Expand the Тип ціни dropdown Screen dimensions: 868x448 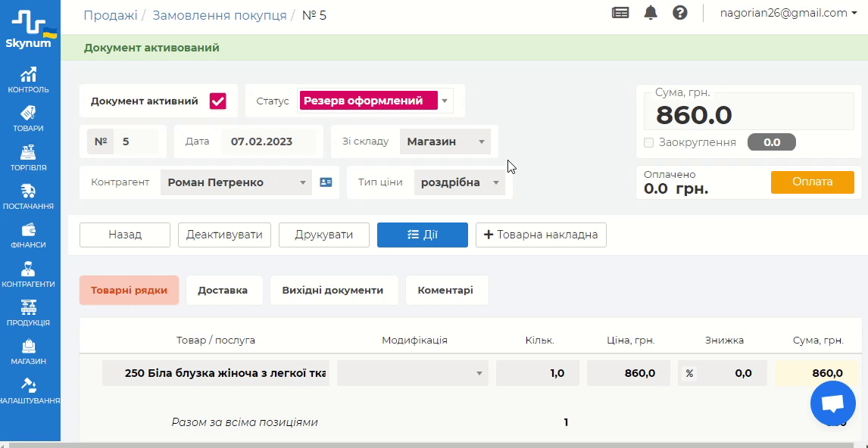(x=460, y=182)
